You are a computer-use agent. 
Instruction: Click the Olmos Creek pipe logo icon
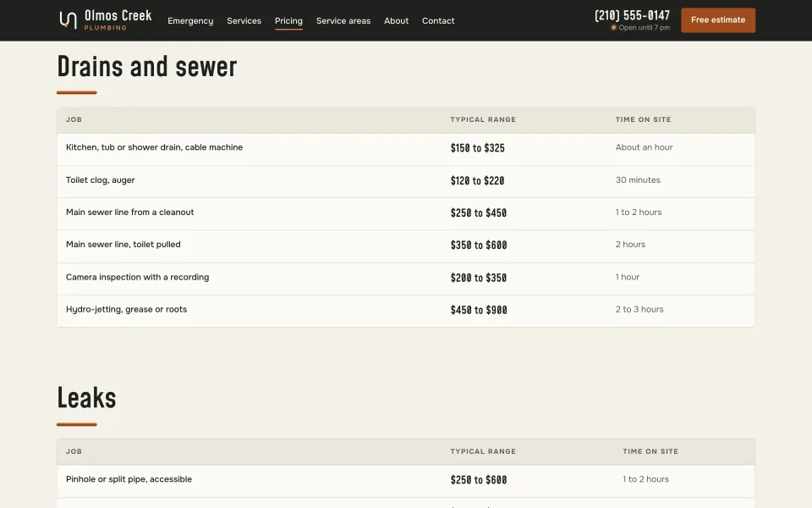click(x=68, y=19)
